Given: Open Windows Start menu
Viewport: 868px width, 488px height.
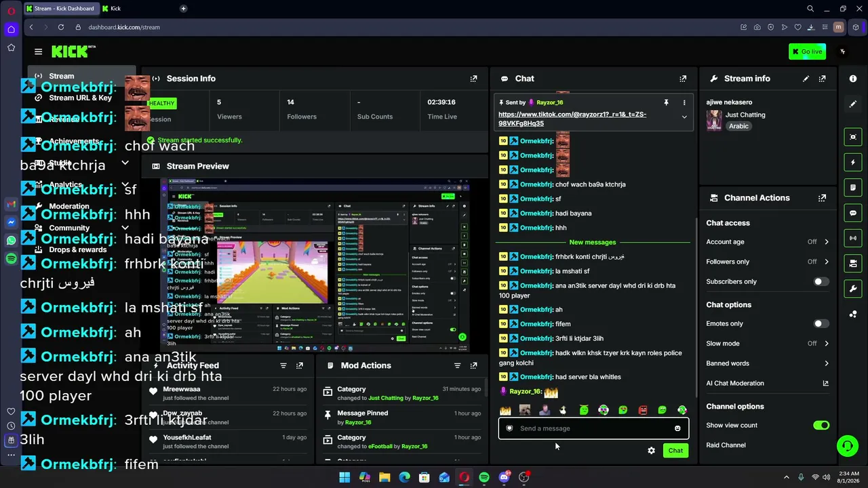Looking at the screenshot, I should [x=344, y=477].
